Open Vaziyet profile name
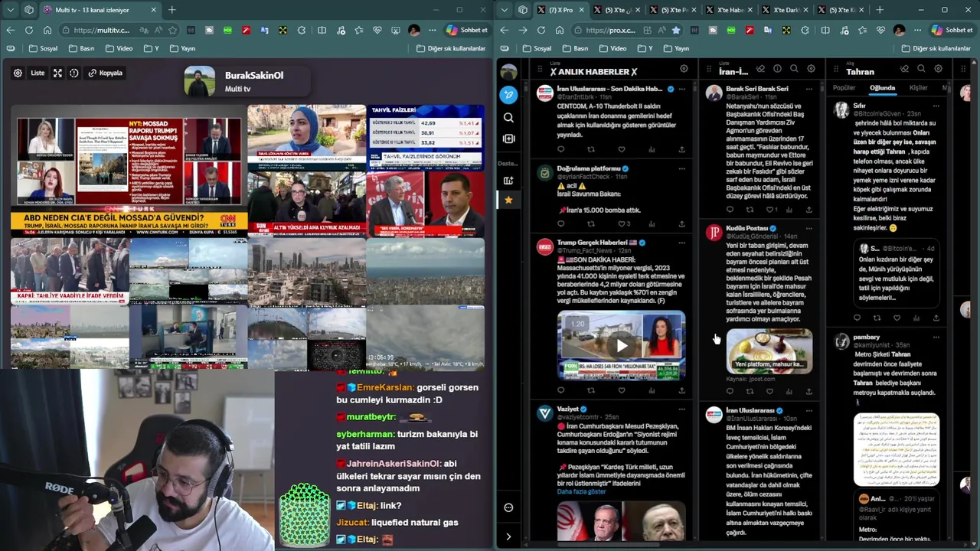 pyautogui.click(x=567, y=409)
